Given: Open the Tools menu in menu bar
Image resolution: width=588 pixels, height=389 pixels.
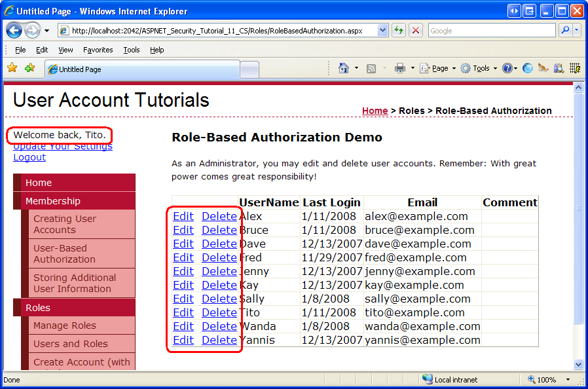Looking at the screenshot, I should pyautogui.click(x=131, y=50).
